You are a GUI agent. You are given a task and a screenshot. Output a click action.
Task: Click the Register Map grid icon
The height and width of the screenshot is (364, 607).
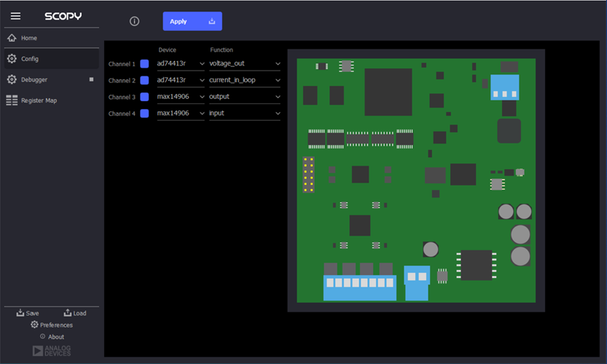[x=12, y=100]
